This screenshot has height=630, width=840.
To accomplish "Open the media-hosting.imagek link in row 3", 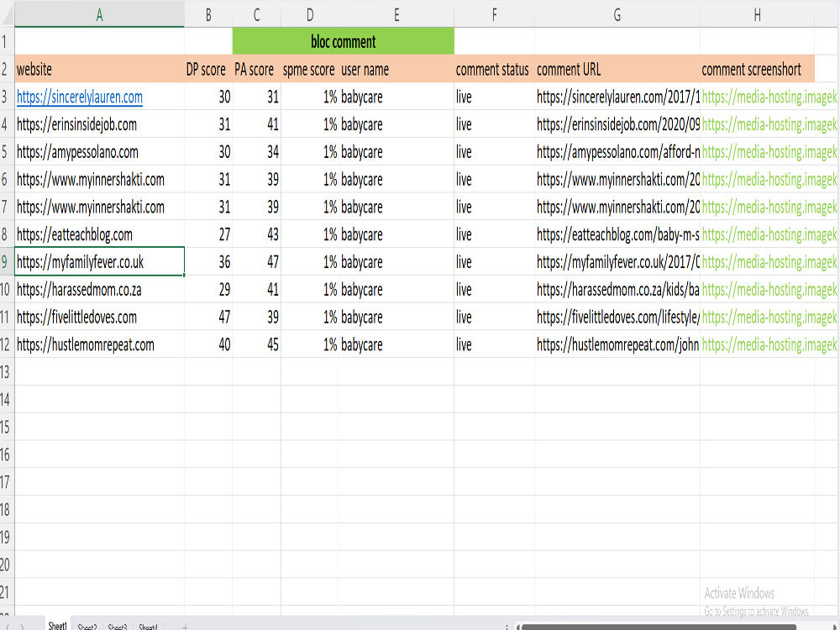I will [769, 97].
